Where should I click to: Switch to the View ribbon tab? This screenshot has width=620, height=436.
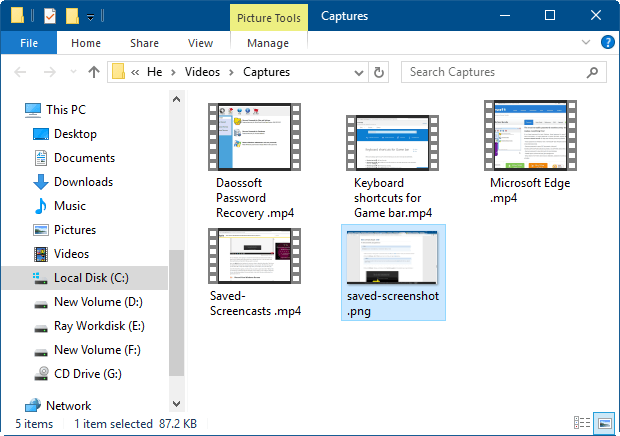(200, 44)
